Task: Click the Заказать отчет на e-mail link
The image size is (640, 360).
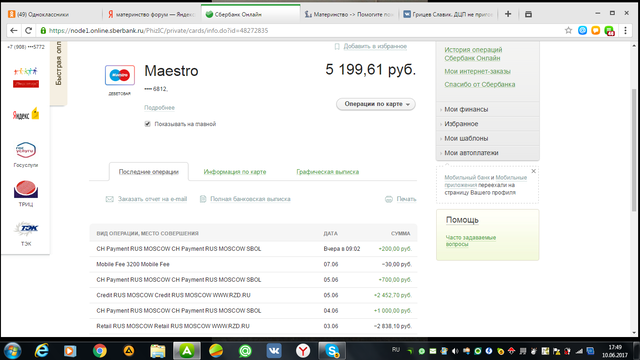Action: (152, 199)
